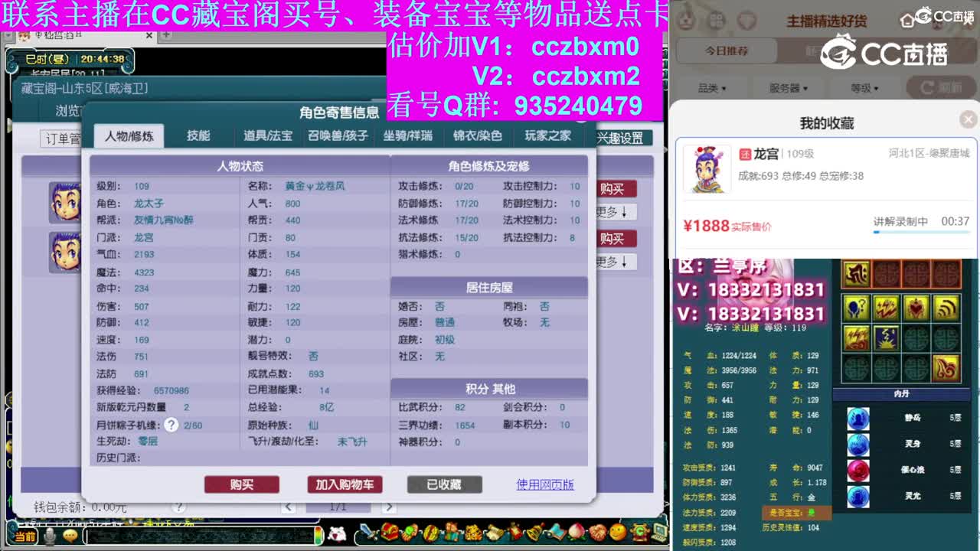Click ¥1888 实际售价 price
The width and height of the screenshot is (980, 551).
pyautogui.click(x=727, y=226)
